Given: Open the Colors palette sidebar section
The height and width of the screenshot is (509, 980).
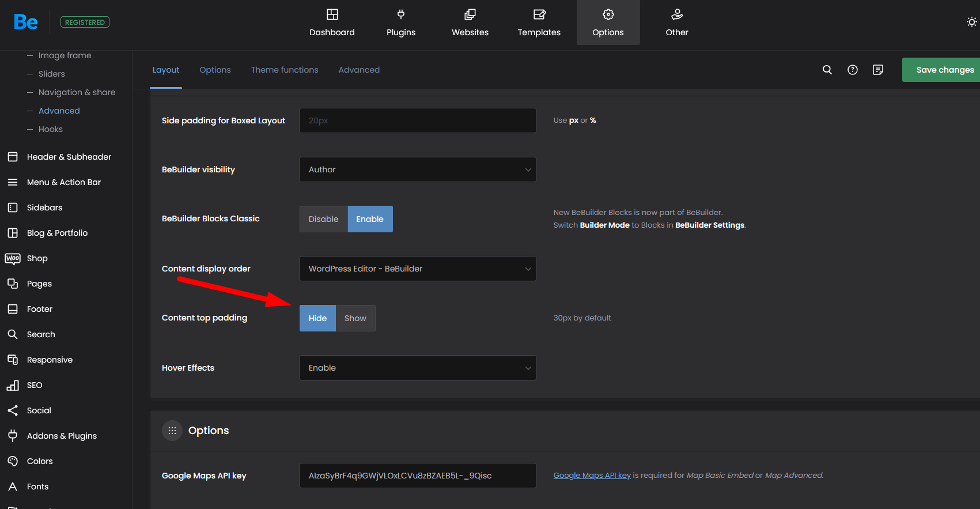Looking at the screenshot, I should [39, 461].
